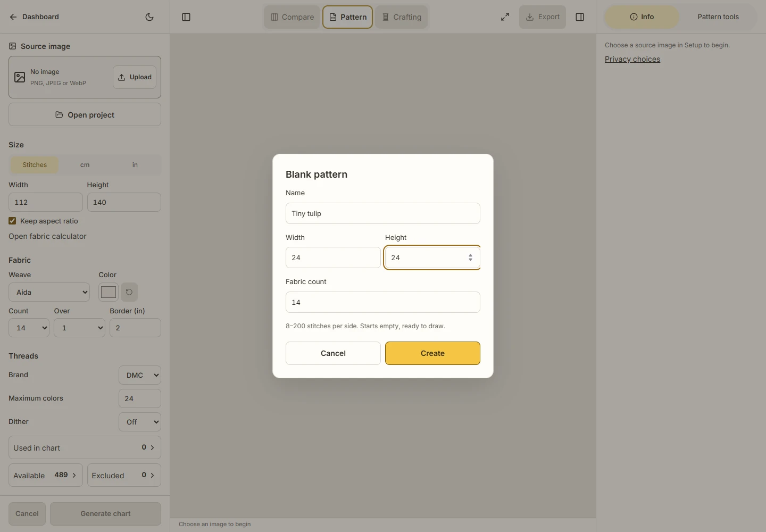The height and width of the screenshot is (532, 766).
Task: Click the sidebar Width field showing 112
Action: (46, 202)
